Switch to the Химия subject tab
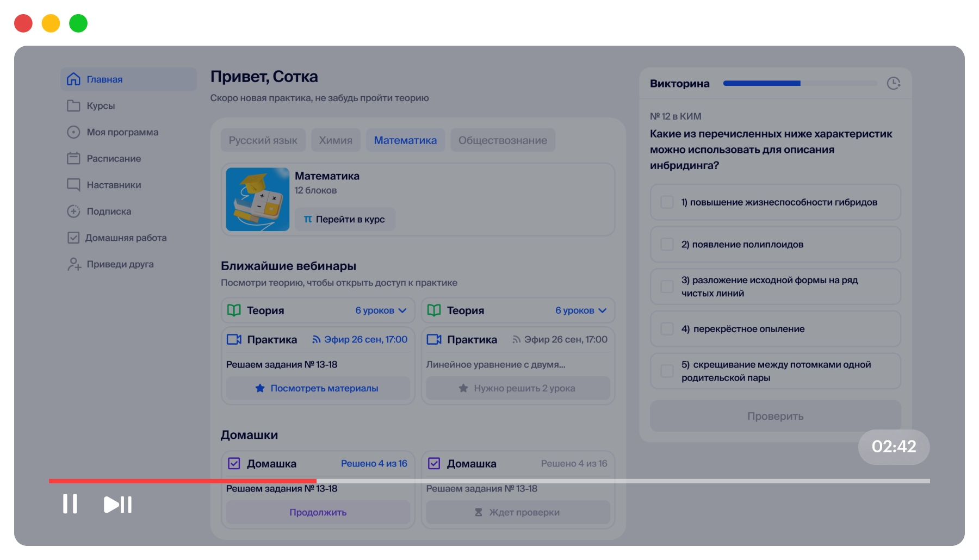This screenshot has width=979, height=560. [335, 140]
